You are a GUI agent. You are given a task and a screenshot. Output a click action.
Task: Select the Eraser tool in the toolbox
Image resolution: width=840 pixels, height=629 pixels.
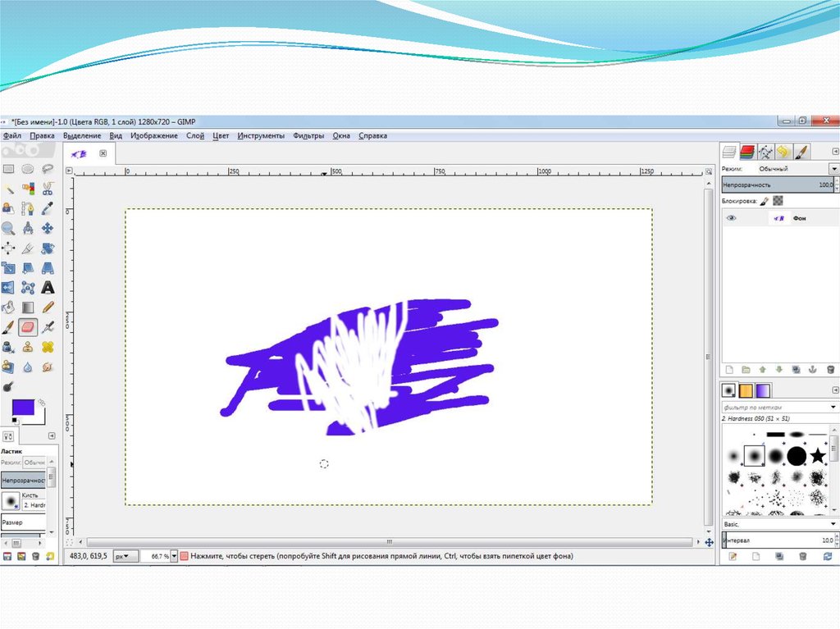(28, 327)
